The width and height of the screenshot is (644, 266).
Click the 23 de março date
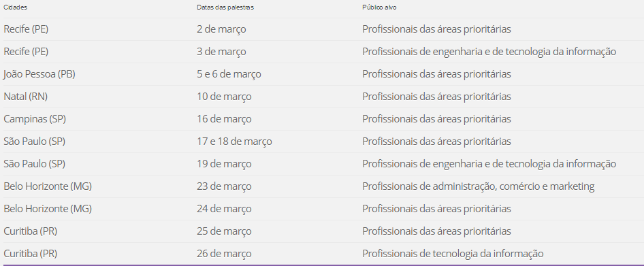[224, 186]
